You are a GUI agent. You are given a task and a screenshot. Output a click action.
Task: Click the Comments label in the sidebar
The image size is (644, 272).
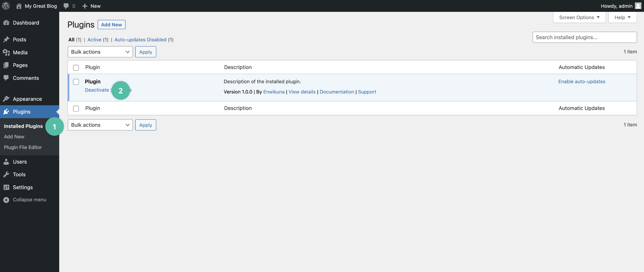[26, 78]
